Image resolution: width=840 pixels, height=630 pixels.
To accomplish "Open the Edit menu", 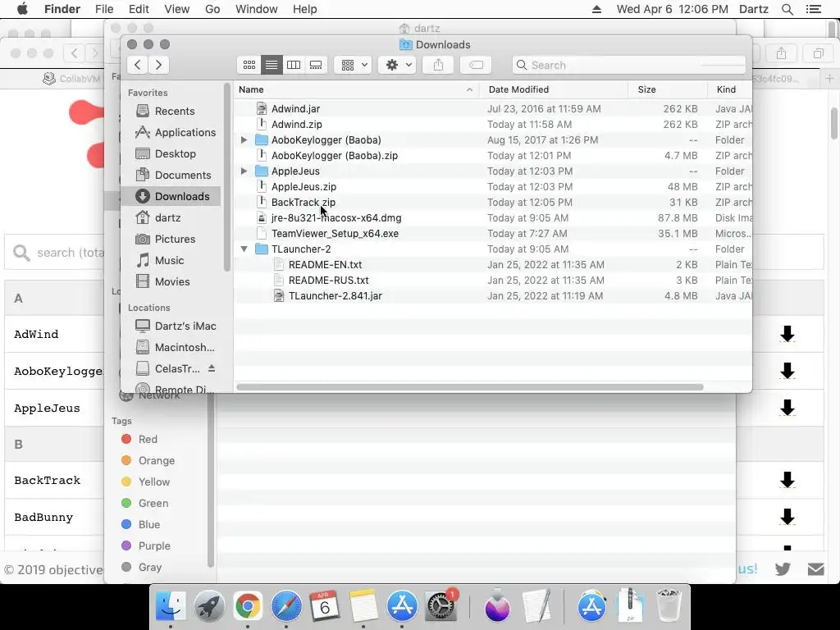I will [139, 9].
